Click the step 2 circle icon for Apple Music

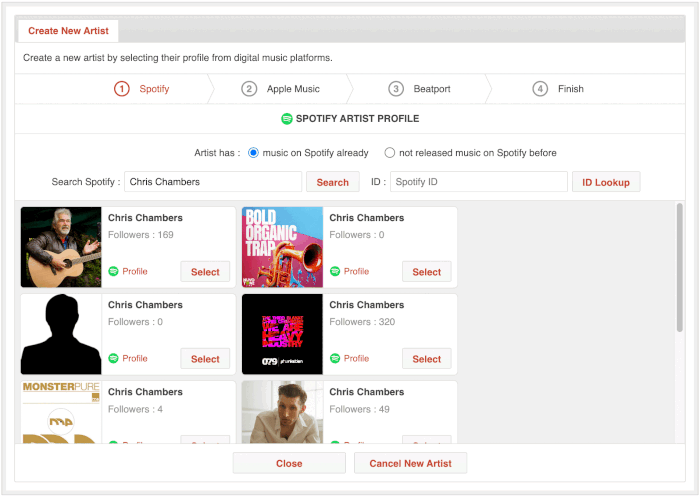click(249, 89)
